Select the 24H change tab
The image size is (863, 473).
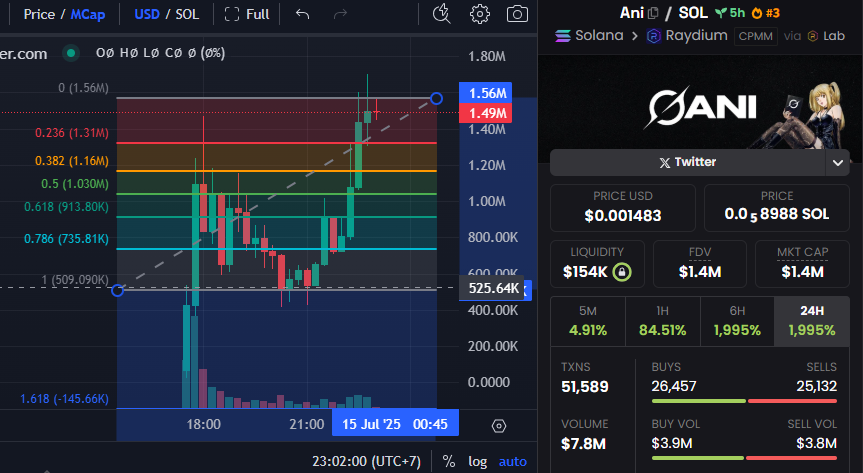[x=812, y=322]
